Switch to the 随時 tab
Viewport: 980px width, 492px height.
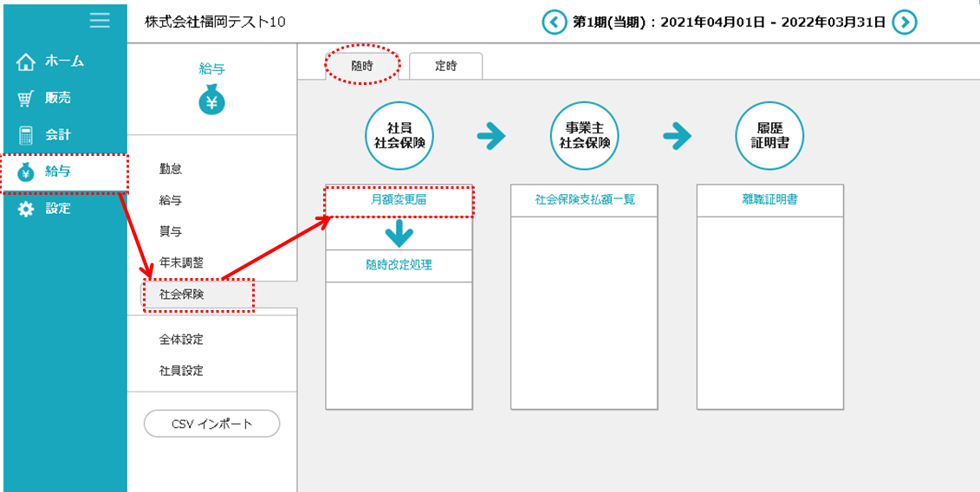(363, 66)
